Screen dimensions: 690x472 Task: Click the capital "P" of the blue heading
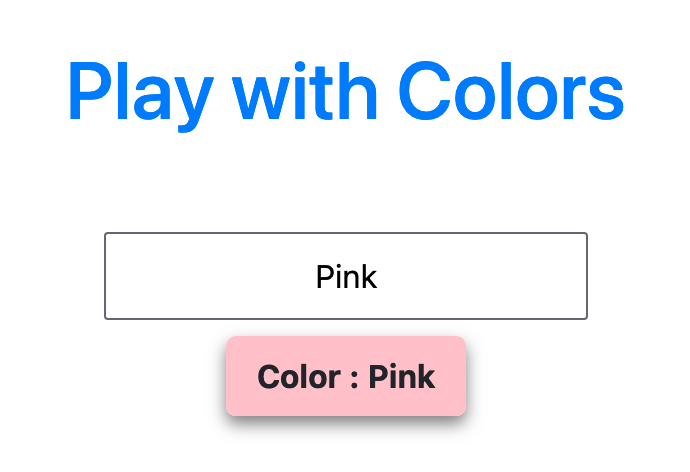pyautogui.click(x=88, y=92)
